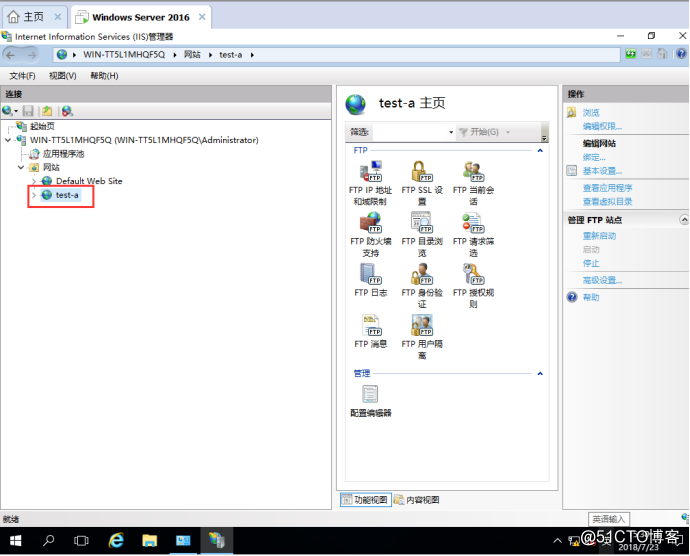Click the create new connection toolbar icon
This screenshot has height=556, width=690.
point(10,111)
